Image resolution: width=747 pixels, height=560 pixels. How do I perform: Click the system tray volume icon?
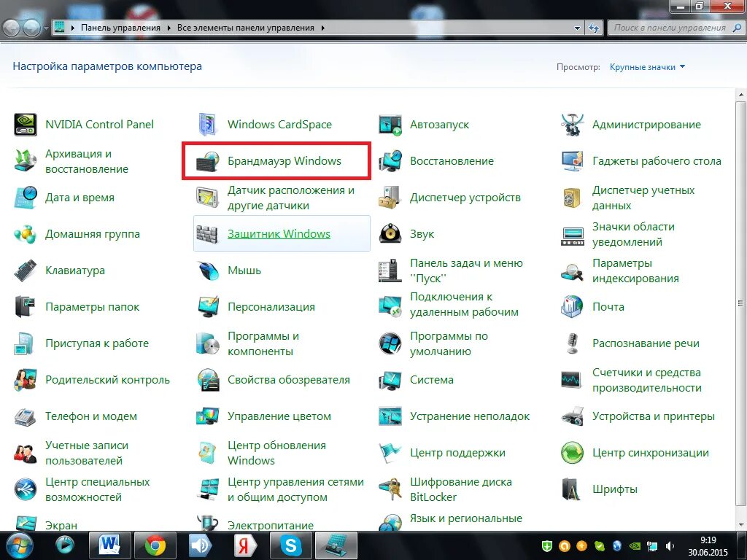[x=670, y=545]
